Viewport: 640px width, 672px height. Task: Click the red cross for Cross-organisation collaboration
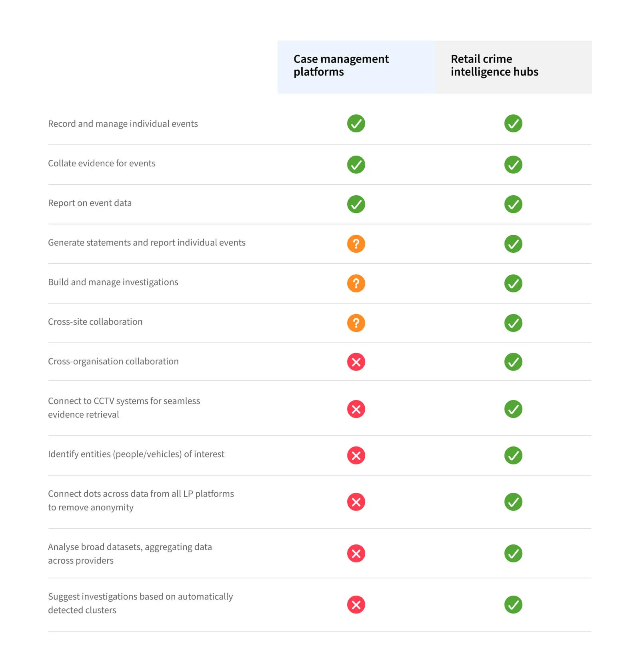click(x=356, y=362)
